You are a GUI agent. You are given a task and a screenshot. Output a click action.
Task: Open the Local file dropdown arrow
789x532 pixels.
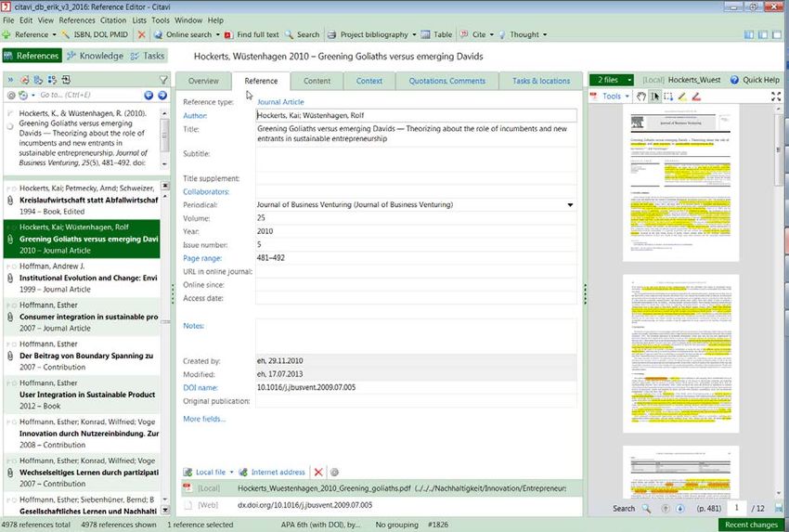click(x=231, y=472)
